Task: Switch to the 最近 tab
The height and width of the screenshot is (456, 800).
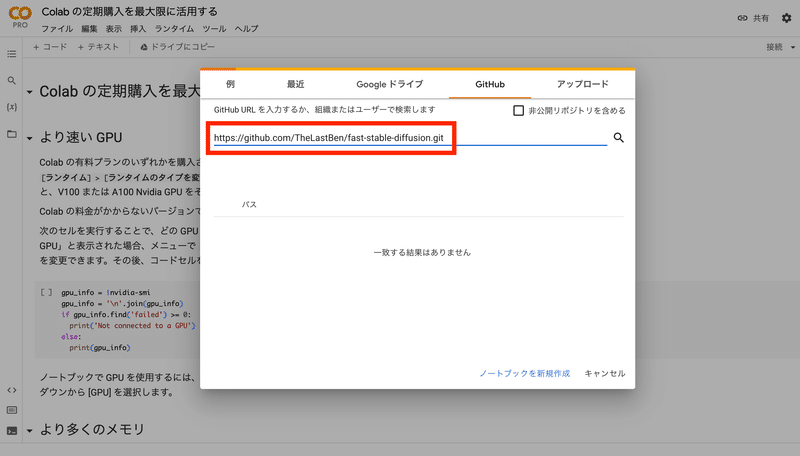Action: (x=295, y=84)
